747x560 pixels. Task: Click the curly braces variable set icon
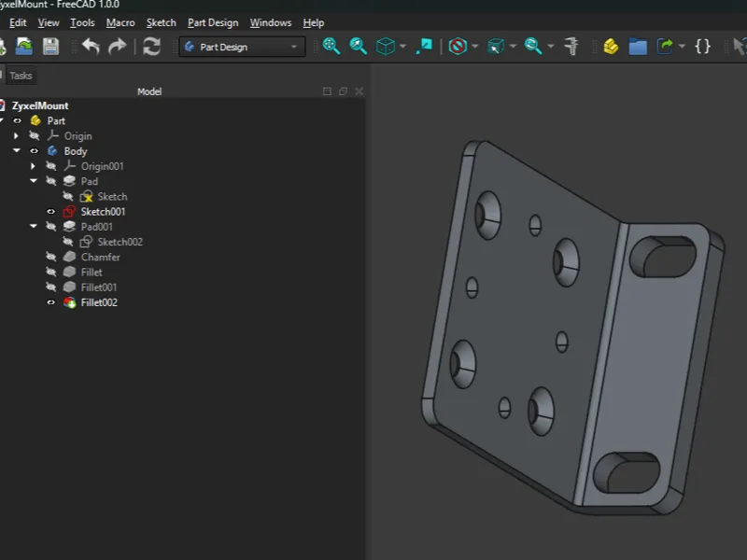703,47
